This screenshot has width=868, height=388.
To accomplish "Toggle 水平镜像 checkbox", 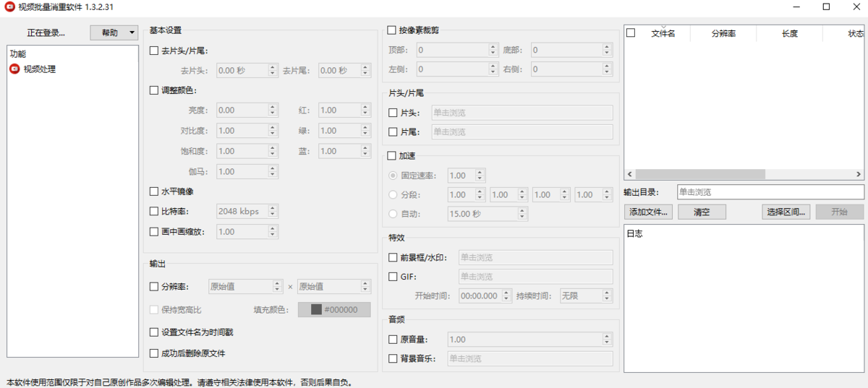I will (x=153, y=191).
